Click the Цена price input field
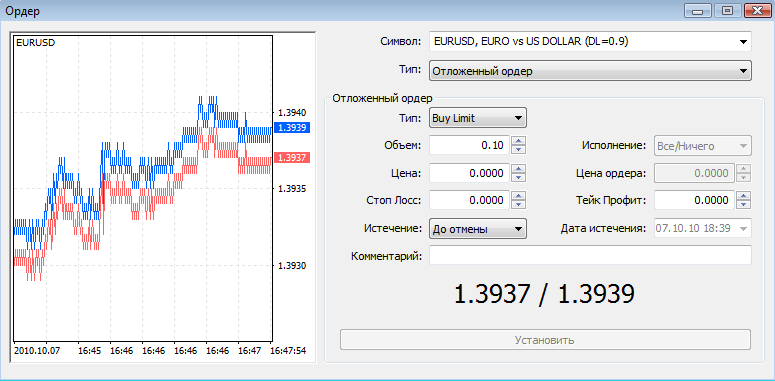Screen dimensions: 775x381 click(x=469, y=173)
